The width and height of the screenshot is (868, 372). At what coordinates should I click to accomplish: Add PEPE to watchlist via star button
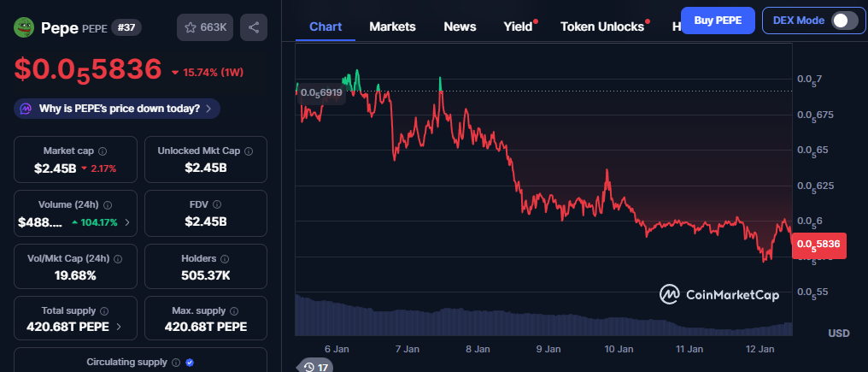pyautogui.click(x=203, y=27)
